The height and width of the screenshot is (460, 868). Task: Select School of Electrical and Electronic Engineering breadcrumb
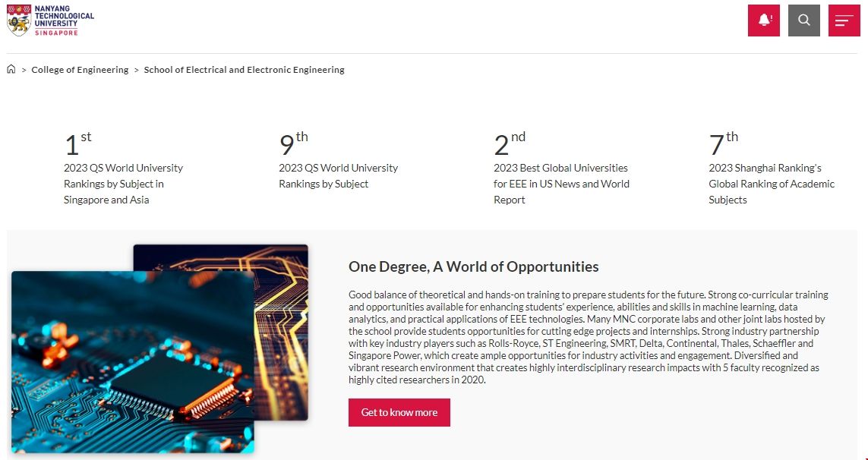244,70
